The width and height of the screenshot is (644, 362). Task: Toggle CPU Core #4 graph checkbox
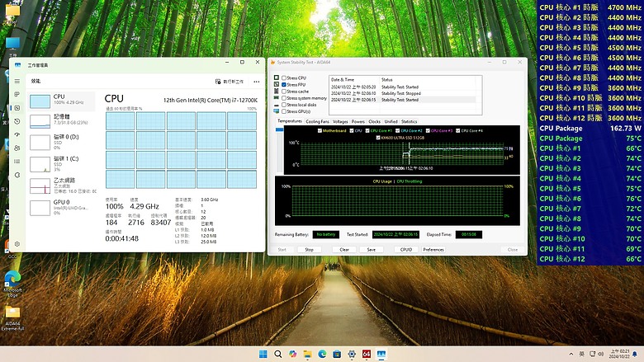click(458, 131)
